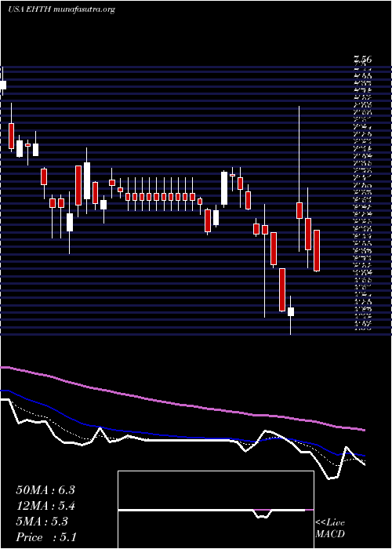Viewport: 392px width, 549px height.
Task: Click inside the MACD indicator box
Action: tap(216, 510)
